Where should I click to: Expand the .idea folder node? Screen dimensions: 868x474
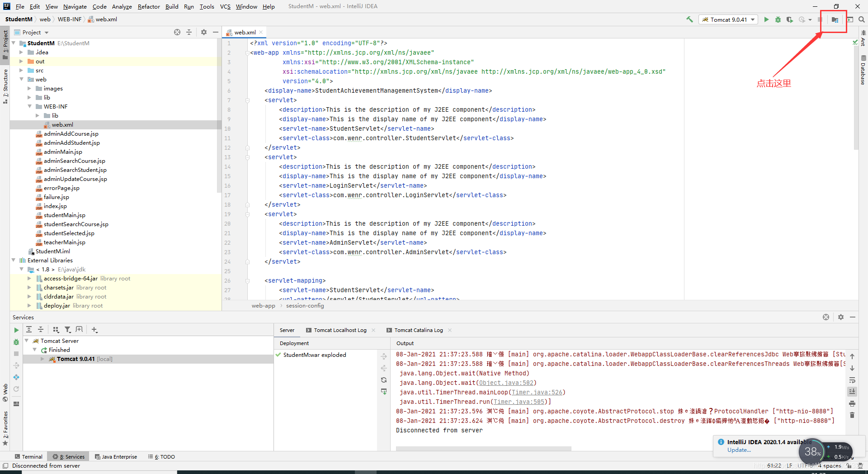21,52
